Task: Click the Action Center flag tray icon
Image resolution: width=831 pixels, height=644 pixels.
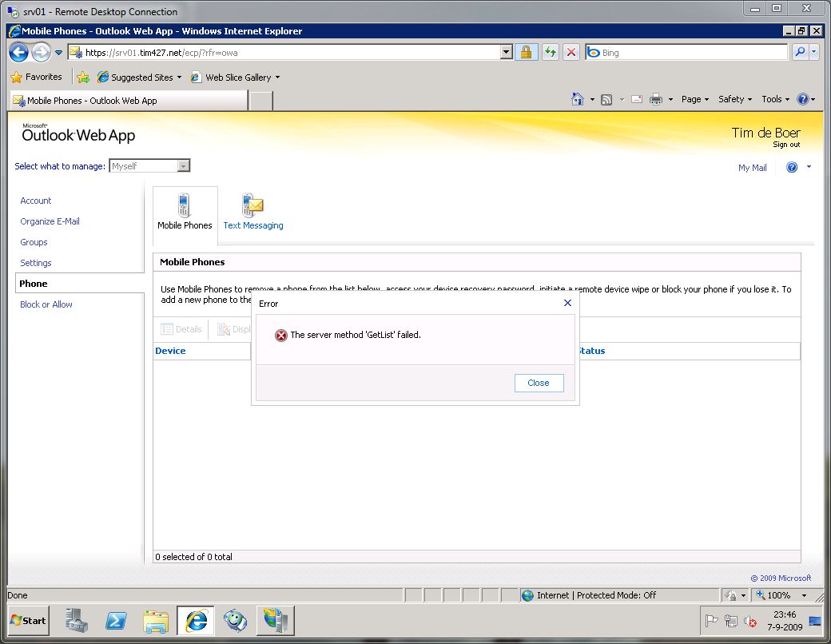Action: coord(710,620)
